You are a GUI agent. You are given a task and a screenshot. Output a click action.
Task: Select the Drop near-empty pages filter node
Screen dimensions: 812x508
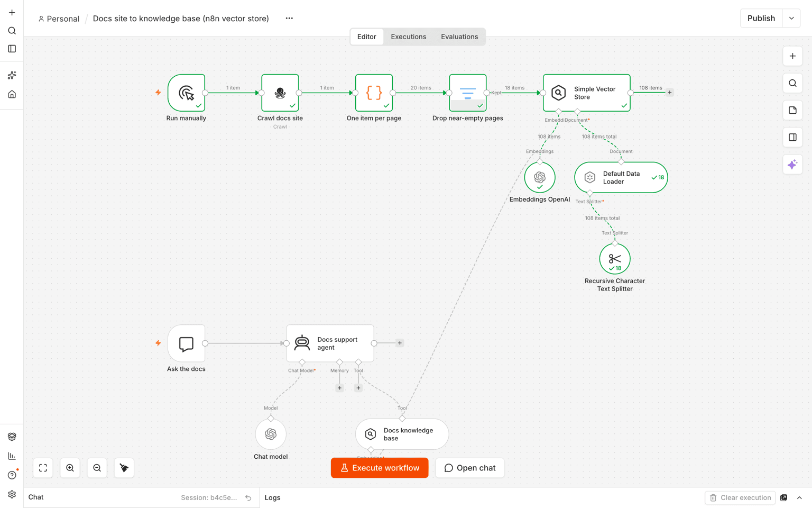(x=468, y=93)
